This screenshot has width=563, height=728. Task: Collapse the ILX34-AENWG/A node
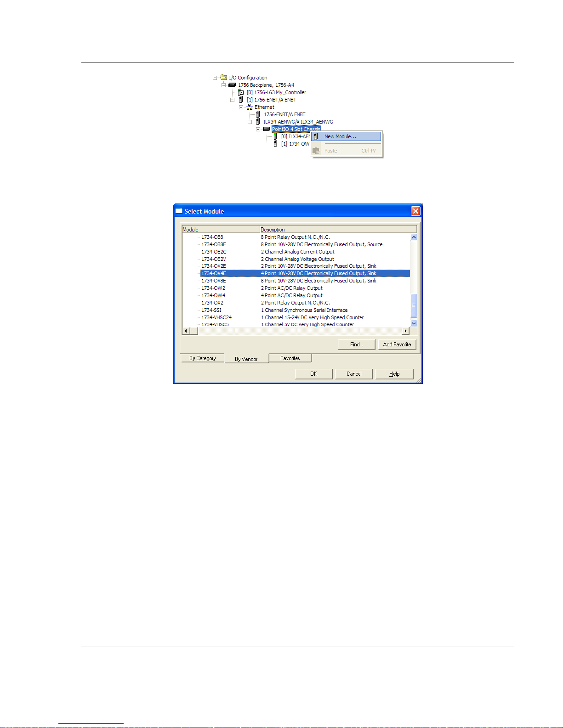point(250,122)
